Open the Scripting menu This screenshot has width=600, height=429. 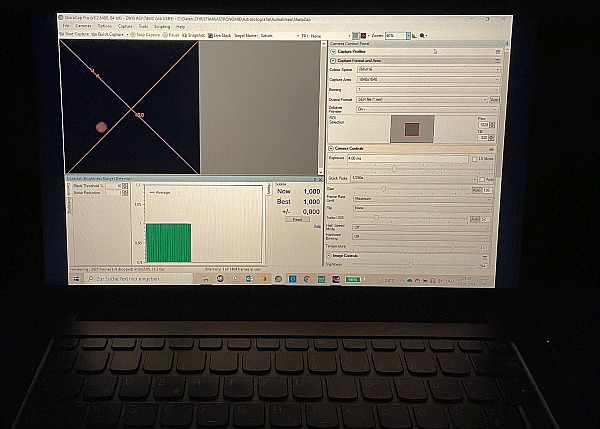(164, 25)
